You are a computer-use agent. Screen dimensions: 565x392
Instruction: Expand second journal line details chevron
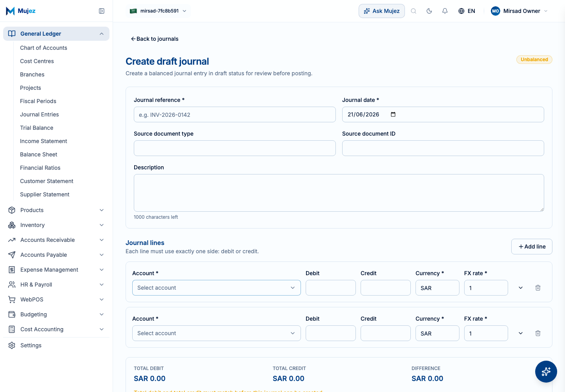pyautogui.click(x=521, y=333)
